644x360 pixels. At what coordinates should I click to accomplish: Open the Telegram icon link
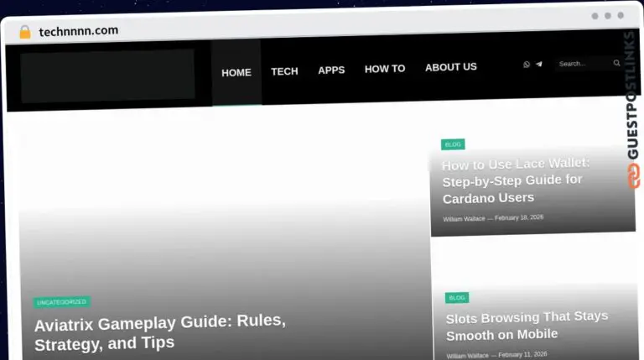tap(538, 64)
